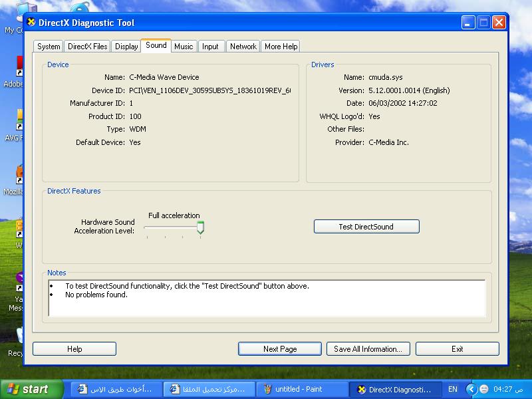Click the C-Media Wave Device name
The image size is (532, 399).
pyautogui.click(x=164, y=77)
